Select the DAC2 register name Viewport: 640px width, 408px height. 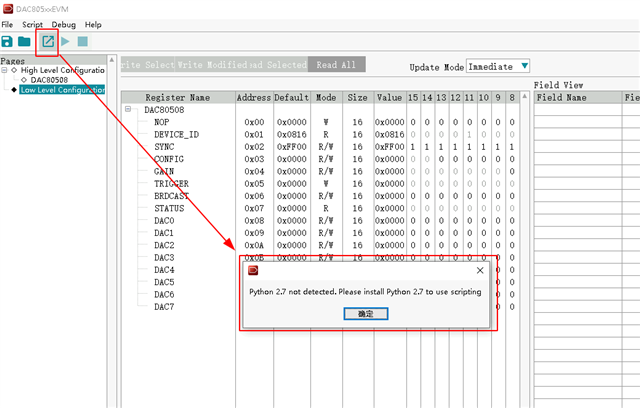164,245
